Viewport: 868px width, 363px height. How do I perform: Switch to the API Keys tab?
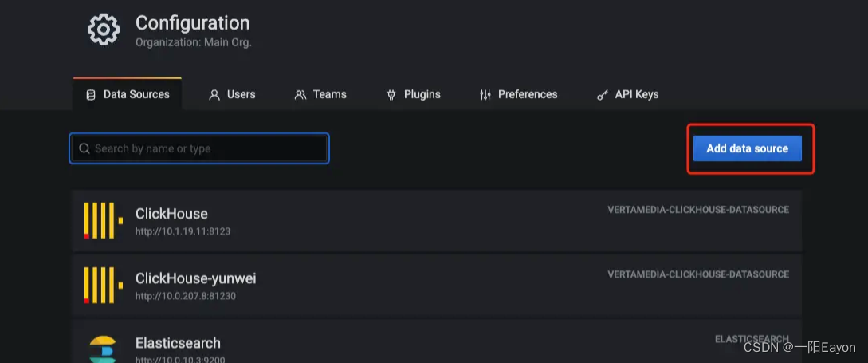pos(628,94)
